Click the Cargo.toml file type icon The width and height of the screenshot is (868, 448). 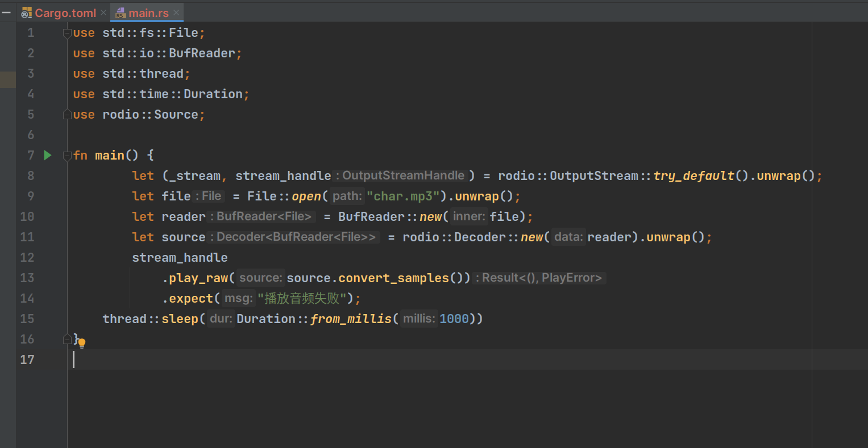[x=27, y=12]
